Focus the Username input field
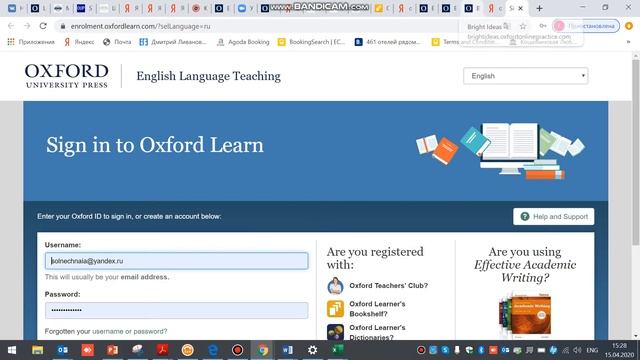 176,261
